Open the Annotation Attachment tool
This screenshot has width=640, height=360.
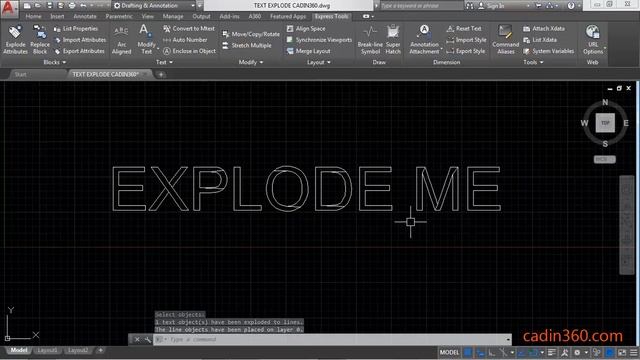pyautogui.click(x=424, y=40)
